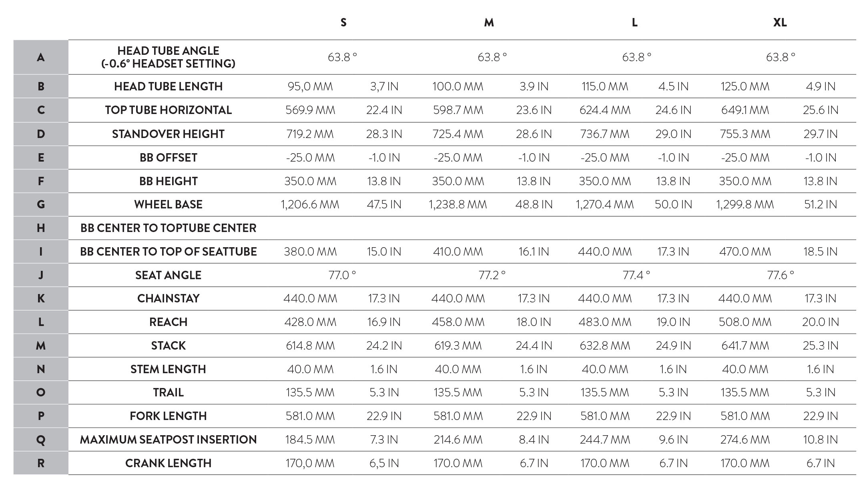Click the row letter R cell
865x504 pixels.
click(x=41, y=463)
